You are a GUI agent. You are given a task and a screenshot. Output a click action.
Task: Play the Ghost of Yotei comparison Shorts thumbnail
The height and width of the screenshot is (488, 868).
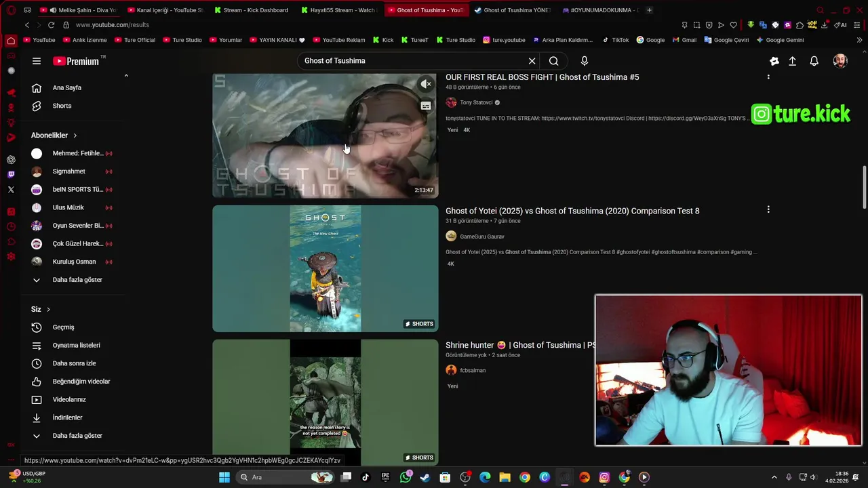(x=325, y=269)
